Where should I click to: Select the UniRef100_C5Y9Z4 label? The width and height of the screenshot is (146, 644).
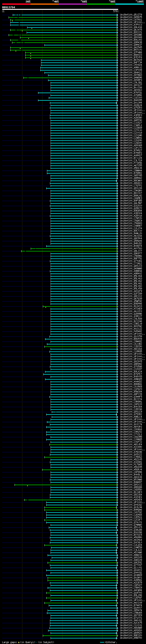click(131, 65)
